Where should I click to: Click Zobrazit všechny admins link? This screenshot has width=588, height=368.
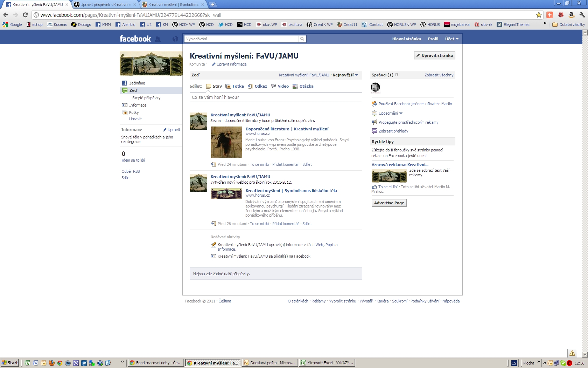point(439,75)
